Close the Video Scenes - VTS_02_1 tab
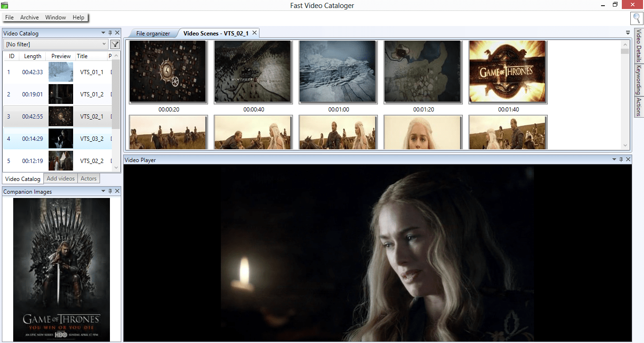The image size is (644, 343). [254, 33]
